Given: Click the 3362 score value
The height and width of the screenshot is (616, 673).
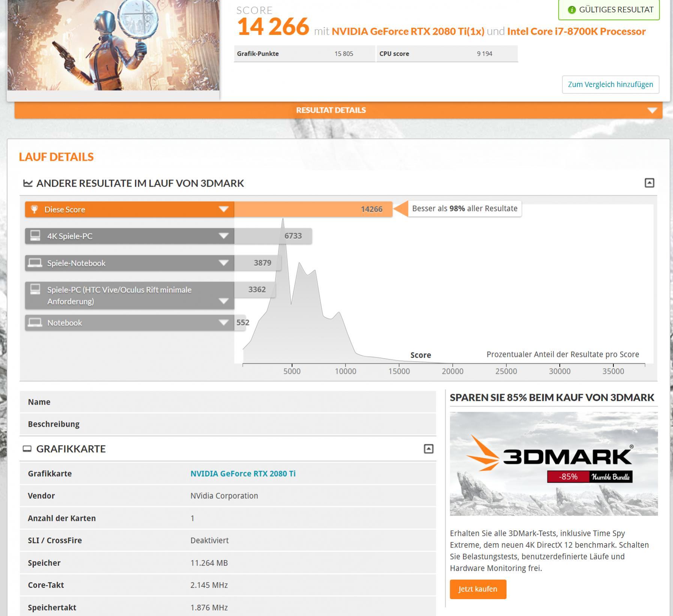Looking at the screenshot, I should click(257, 289).
